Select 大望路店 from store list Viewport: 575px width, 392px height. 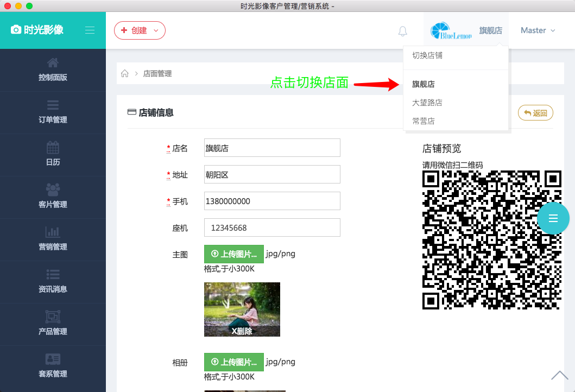click(x=427, y=103)
